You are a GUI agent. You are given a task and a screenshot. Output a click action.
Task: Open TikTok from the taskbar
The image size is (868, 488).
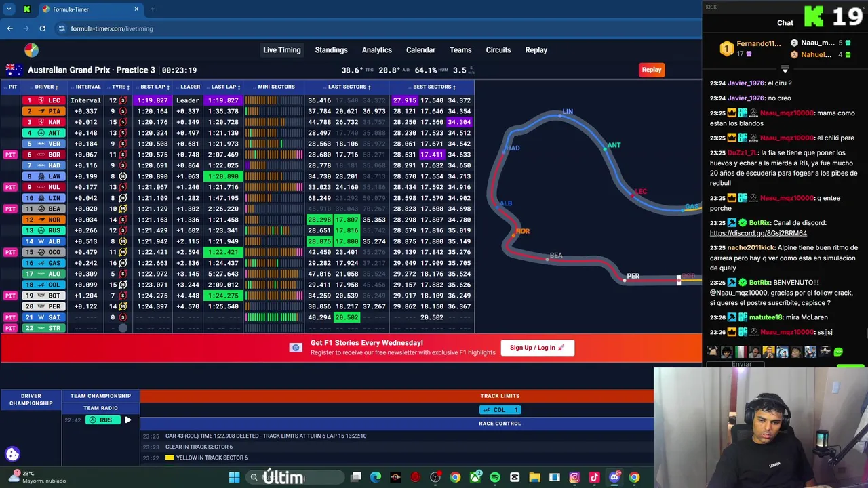point(594,477)
